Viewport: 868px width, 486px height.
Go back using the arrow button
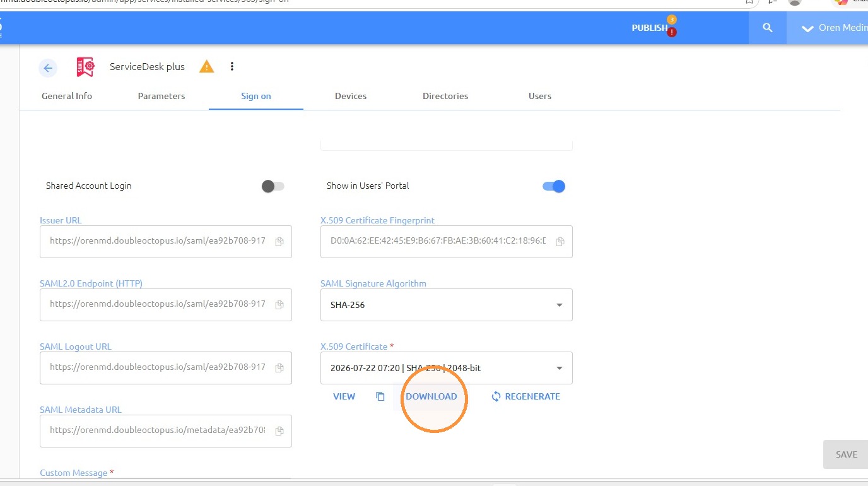click(48, 68)
